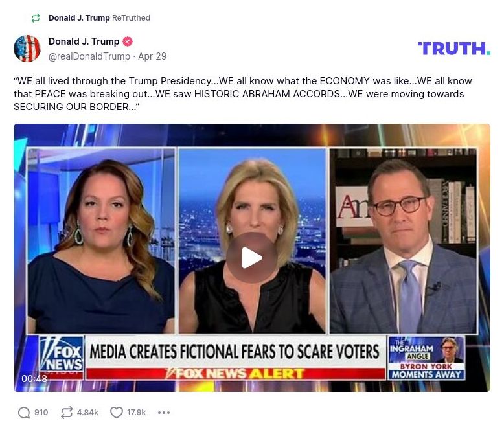
Task: Click the 4.84k ReTruths count
Action: 87,413
